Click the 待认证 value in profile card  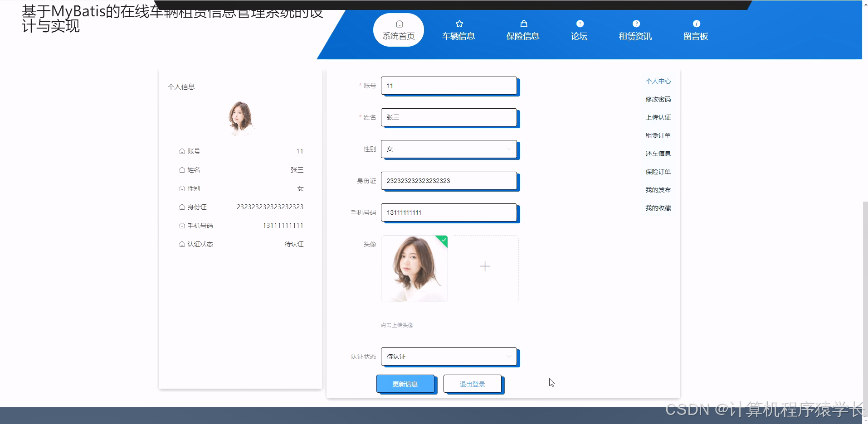click(x=294, y=244)
